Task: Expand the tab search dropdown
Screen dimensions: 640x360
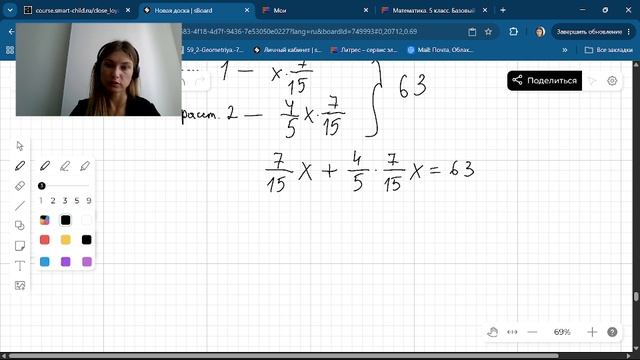Action: (10, 10)
